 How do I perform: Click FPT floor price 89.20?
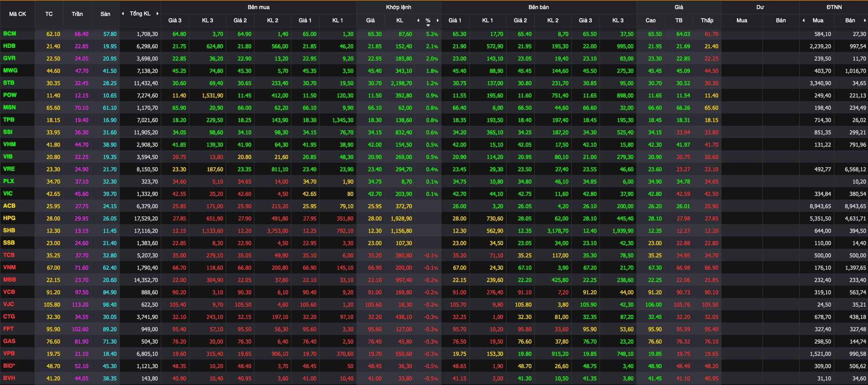point(110,329)
